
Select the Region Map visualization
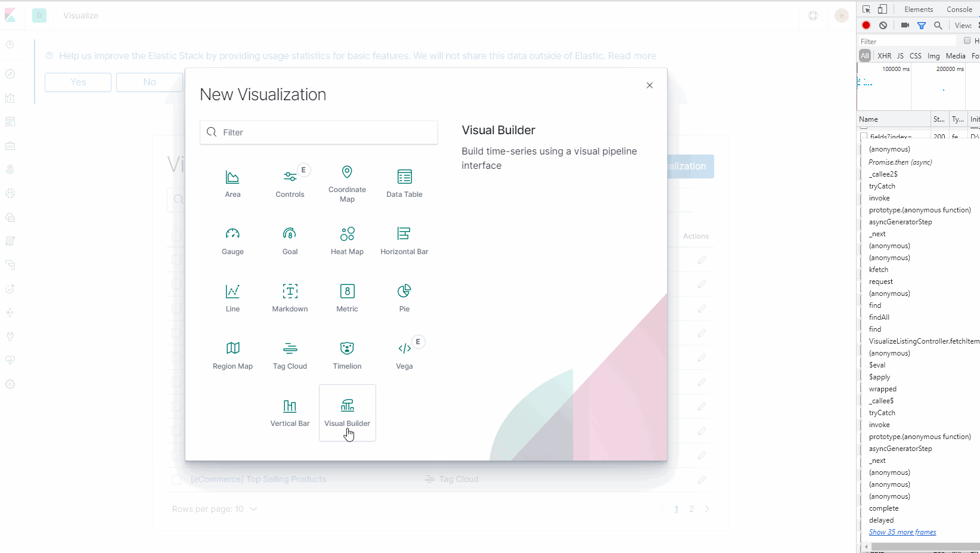point(232,356)
